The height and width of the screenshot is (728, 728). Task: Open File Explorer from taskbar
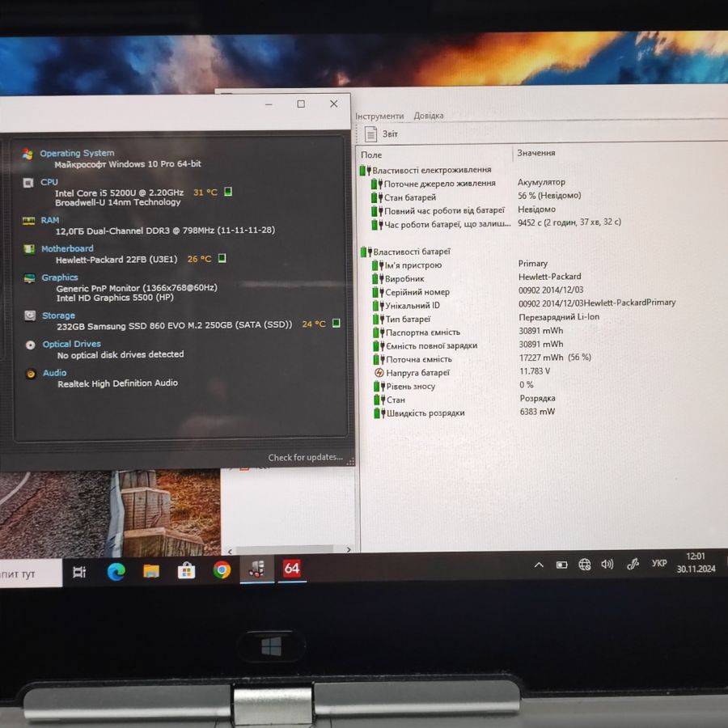tap(151, 571)
